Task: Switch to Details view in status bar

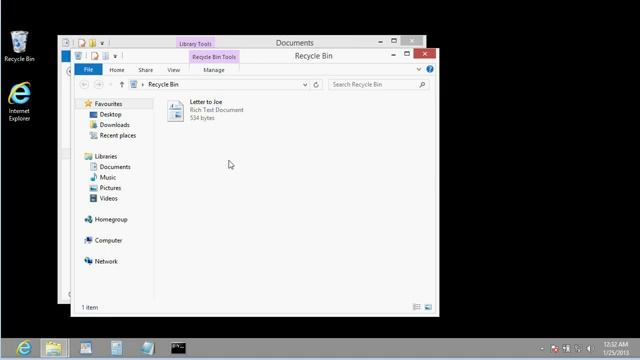Action: pyautogui.click(x=416, y=307)
